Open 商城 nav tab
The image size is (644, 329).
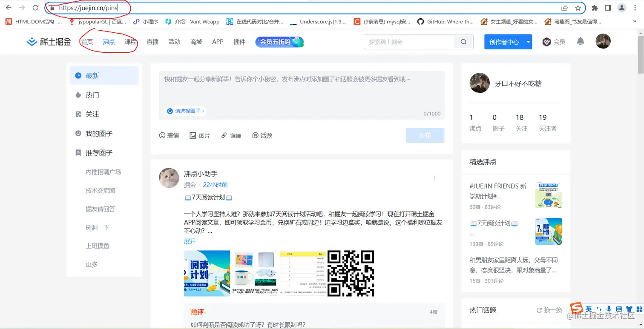tap(196, 42)
